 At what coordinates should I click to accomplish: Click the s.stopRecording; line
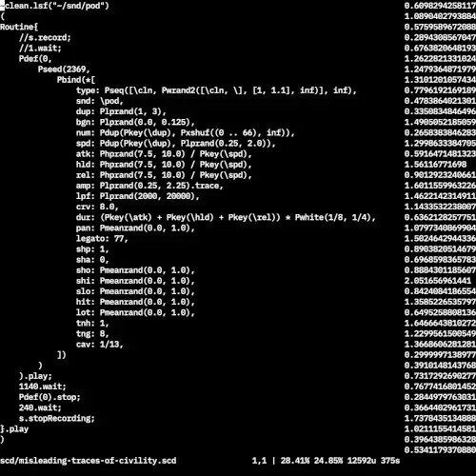coord(57,418)
